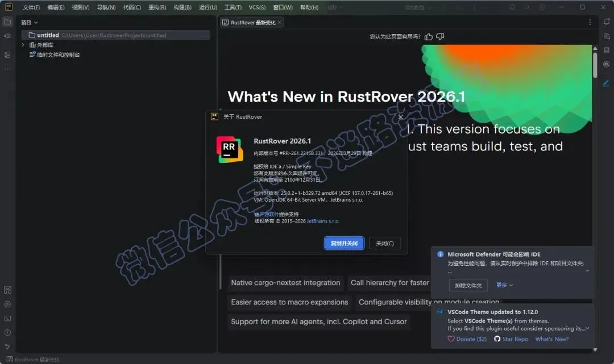
Task: Open the VCS(S) menu
Action: click(x=257, y=7)
